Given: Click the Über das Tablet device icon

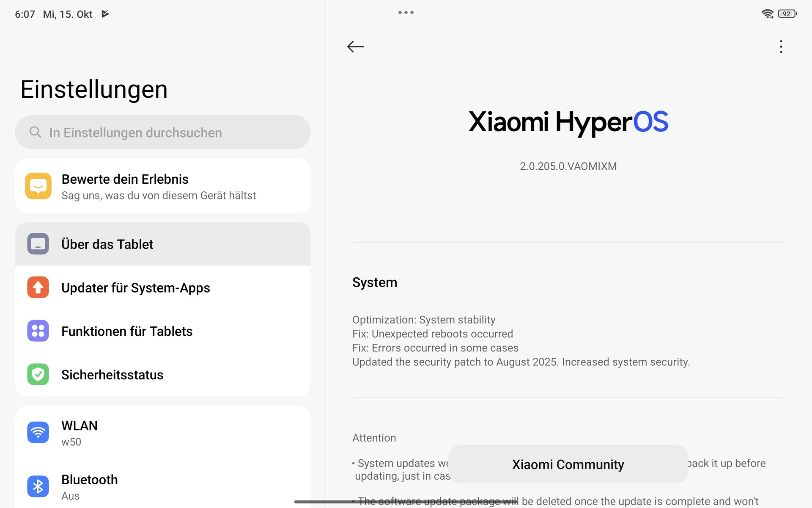Looking at the screenshot, I should [x=38, y=244].
